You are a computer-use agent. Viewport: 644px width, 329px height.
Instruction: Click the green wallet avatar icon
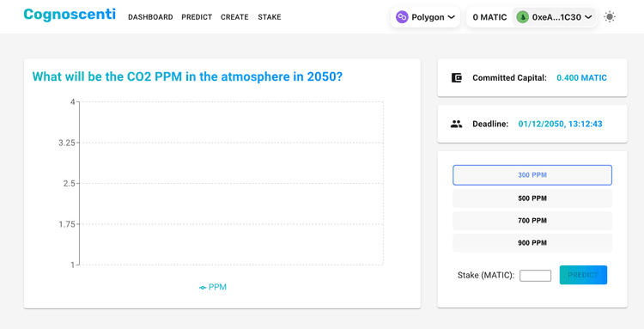(x=522, y=17)
